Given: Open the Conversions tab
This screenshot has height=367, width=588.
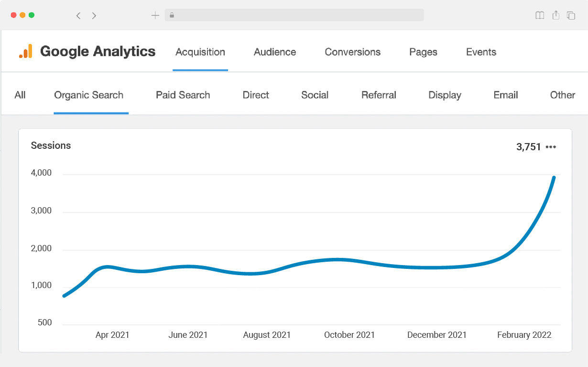Looking at the screenshot, I should (x=352, y=52).
